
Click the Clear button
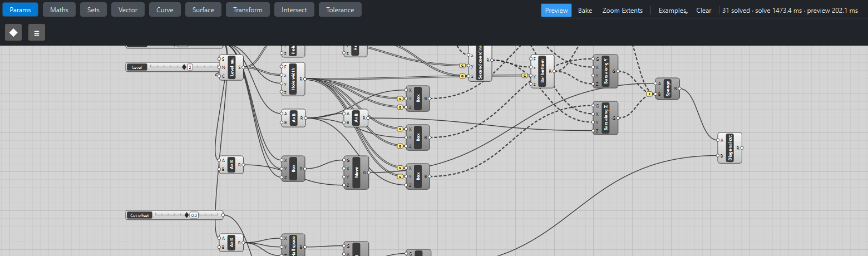(704, 11)
